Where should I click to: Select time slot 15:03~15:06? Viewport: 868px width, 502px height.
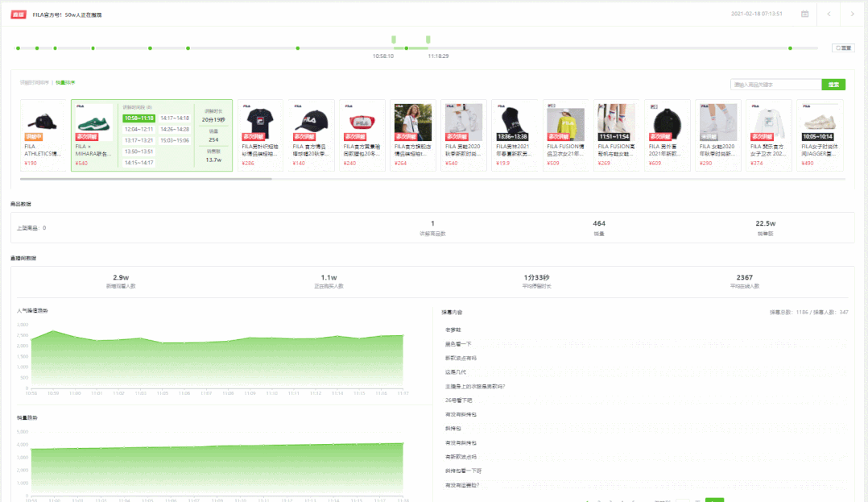(175, 140)
